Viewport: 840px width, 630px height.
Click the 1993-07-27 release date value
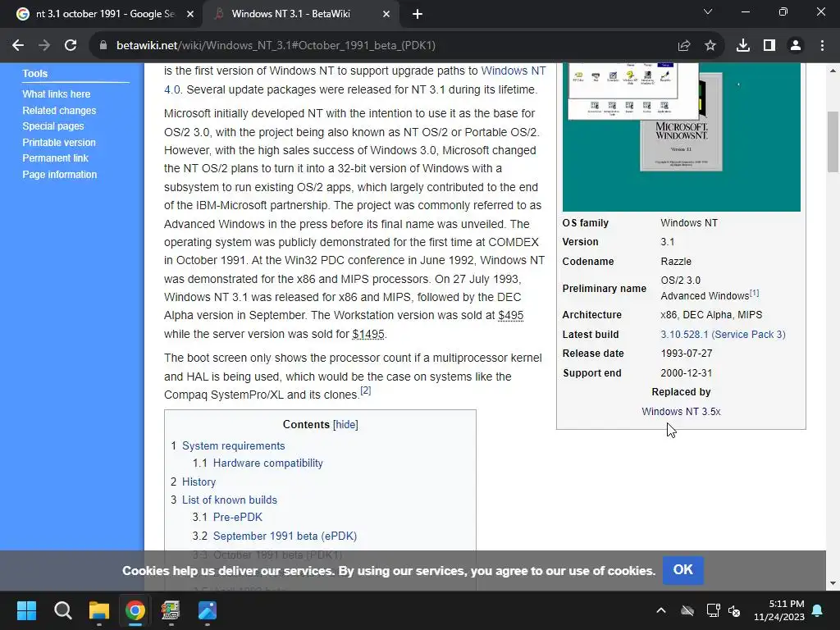coord(687,354)
